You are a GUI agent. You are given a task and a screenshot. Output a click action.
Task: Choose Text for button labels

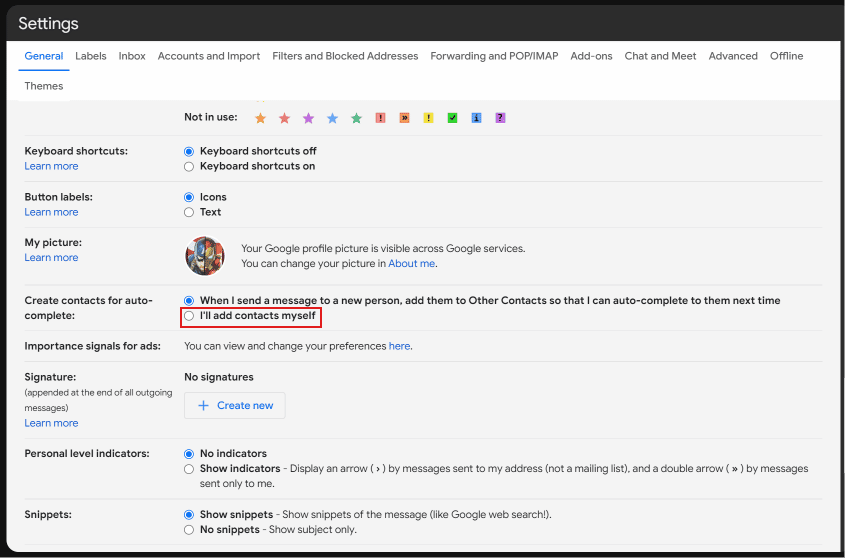(189, 212)
